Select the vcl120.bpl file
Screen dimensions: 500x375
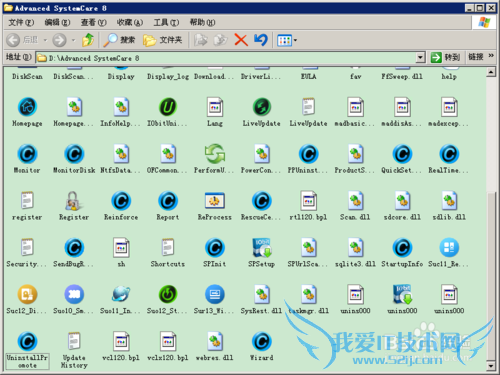[x=121, y=342]
